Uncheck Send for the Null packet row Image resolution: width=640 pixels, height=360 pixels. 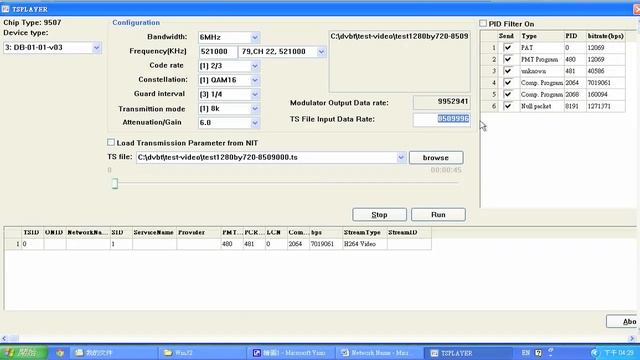(x=508, y=106)
